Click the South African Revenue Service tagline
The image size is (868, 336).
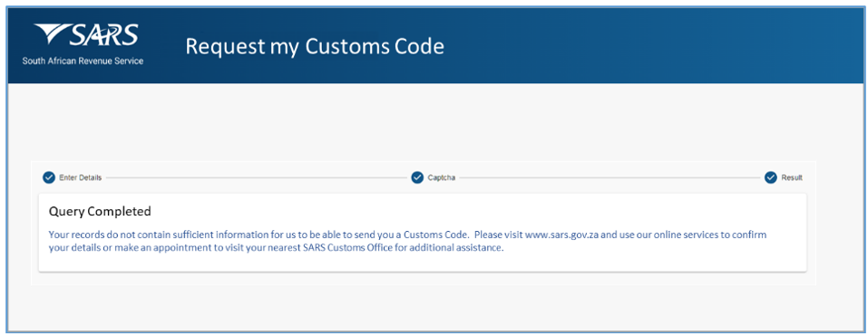click(83, 61)
